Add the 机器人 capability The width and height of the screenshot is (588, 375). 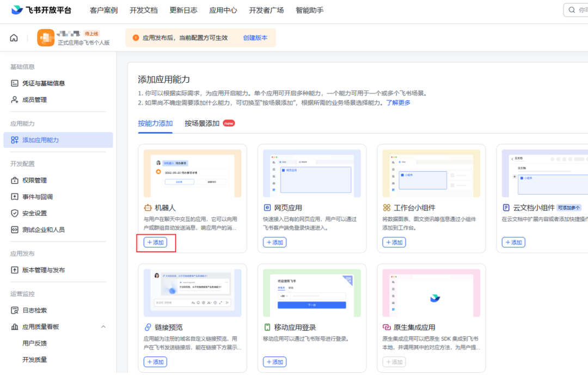(x=155, y=243)
